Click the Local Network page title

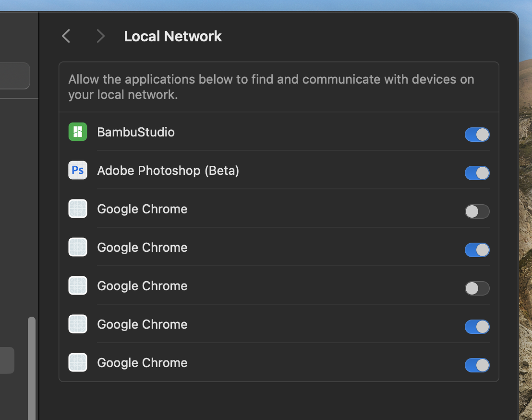(173, 37)
